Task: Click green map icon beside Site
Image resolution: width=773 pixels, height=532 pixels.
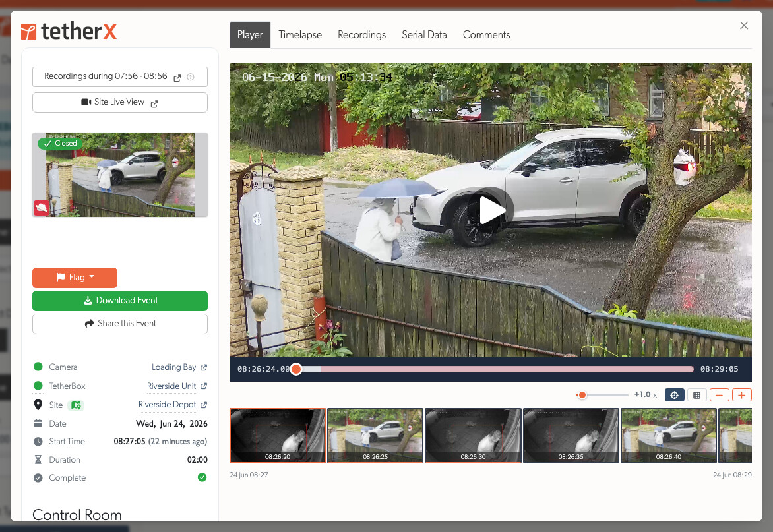Action: (x=76, y=405)
